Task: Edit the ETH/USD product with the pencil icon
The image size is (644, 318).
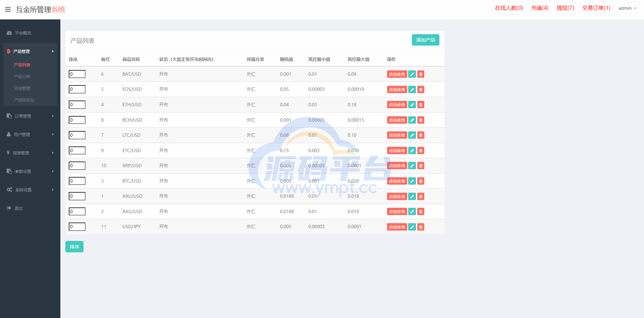Action: click(412, 105)
